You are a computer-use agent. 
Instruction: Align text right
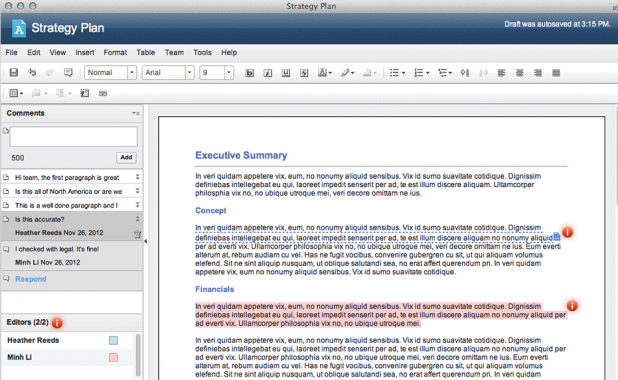538,73
